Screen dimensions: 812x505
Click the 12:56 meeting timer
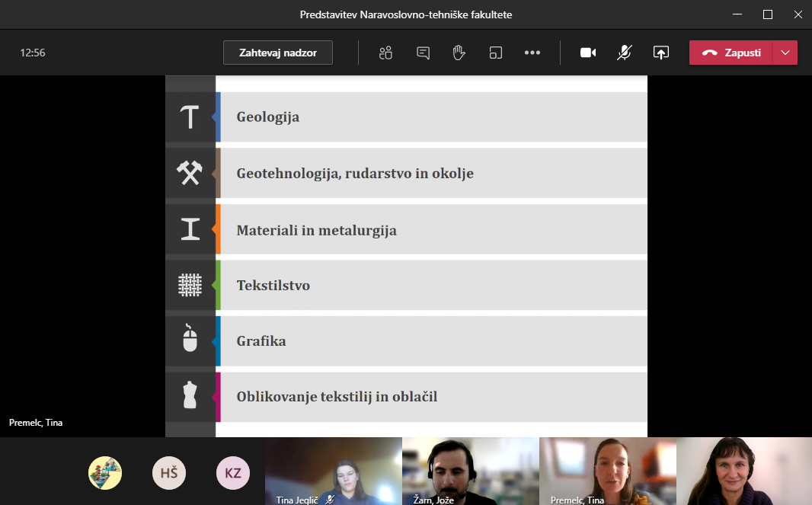(33, 53)
